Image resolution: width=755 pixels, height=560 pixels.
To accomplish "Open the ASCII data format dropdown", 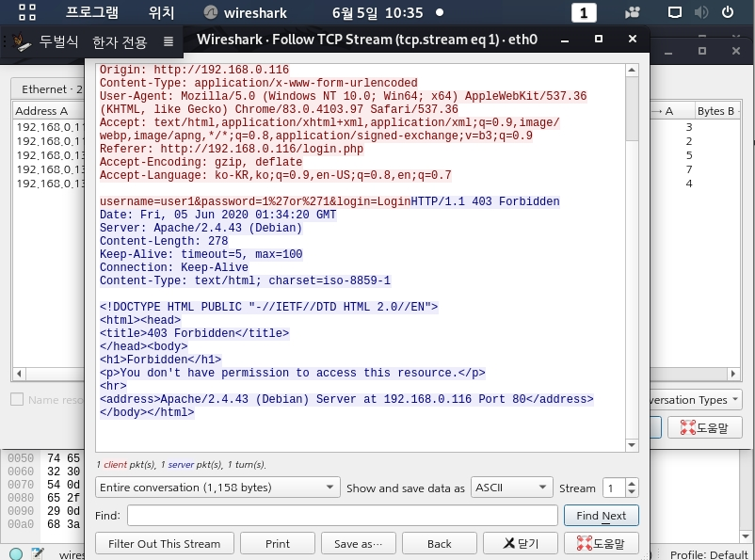I will 511,488.
